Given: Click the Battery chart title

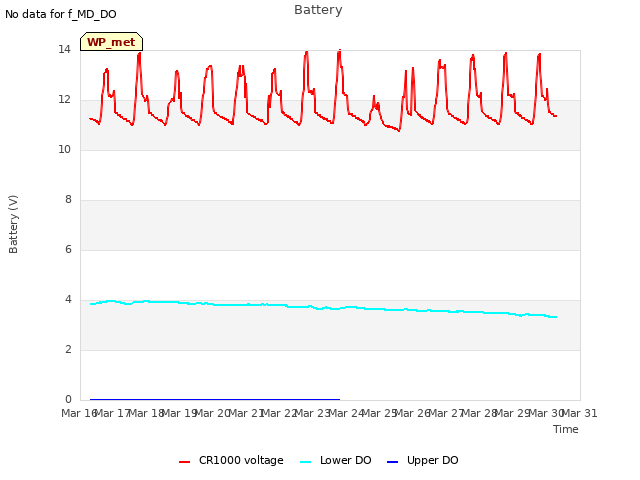Looking at the screenshot, I should coord(318,10).
